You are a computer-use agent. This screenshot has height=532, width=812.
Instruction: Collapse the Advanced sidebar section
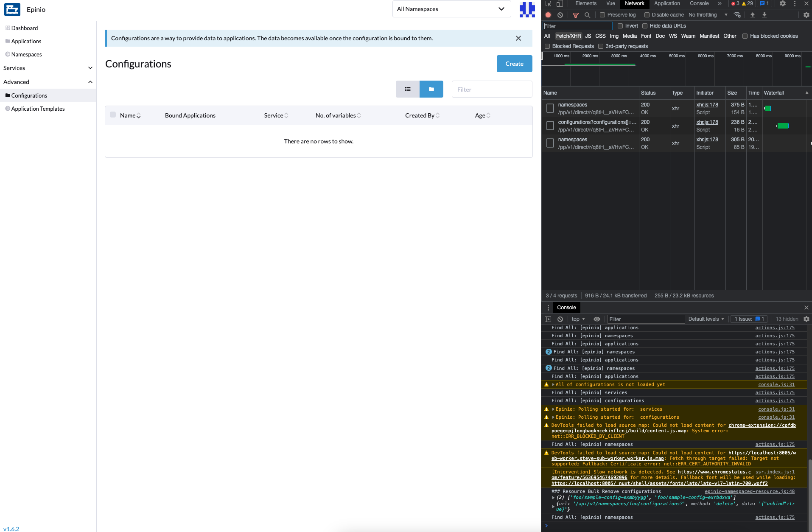(90, 82)
